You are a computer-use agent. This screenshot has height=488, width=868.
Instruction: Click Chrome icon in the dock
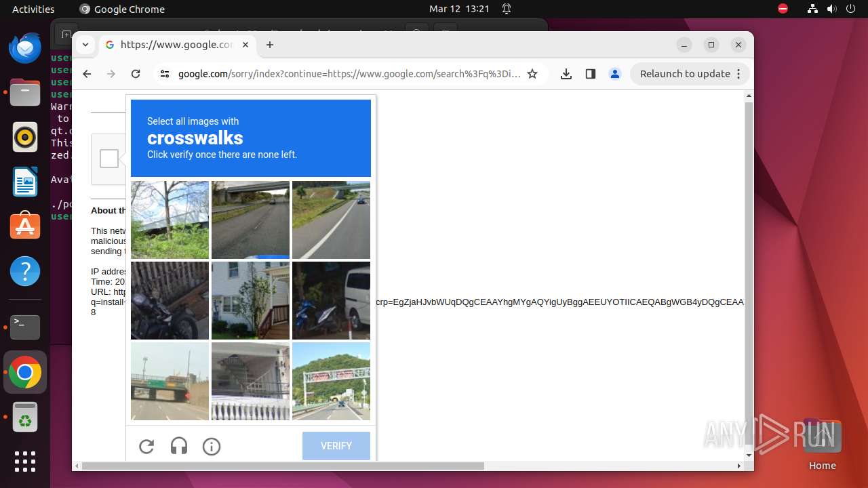(x=25, y=372)
